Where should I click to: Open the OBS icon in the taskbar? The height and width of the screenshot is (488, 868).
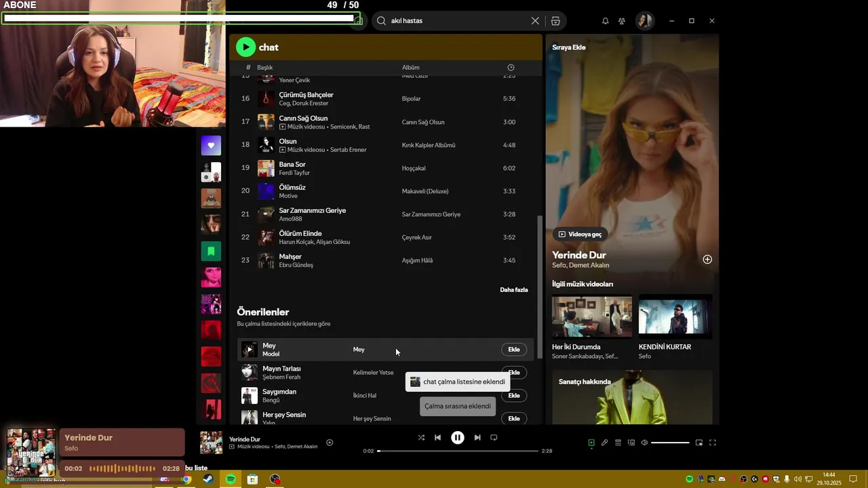[x=275, y=479]
